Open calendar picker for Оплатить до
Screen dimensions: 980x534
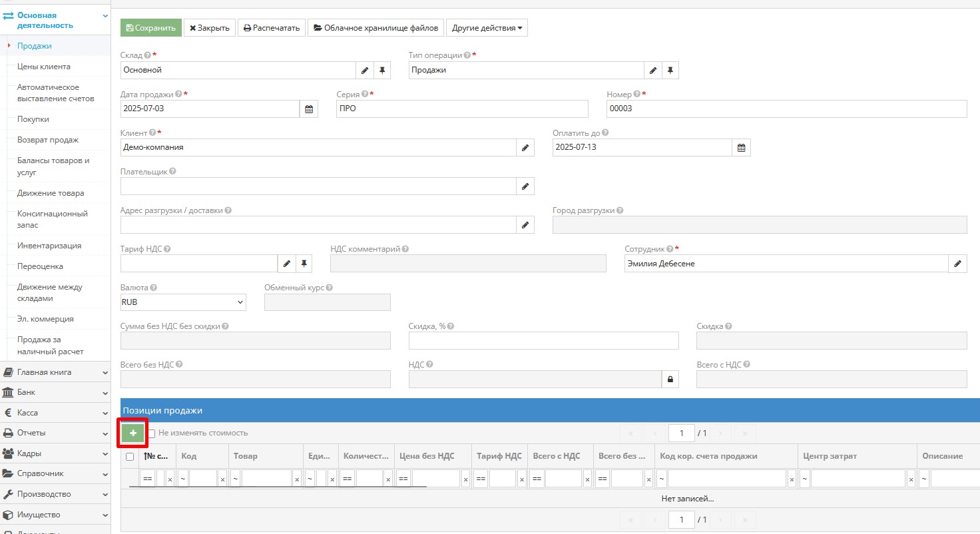point(741,147)
